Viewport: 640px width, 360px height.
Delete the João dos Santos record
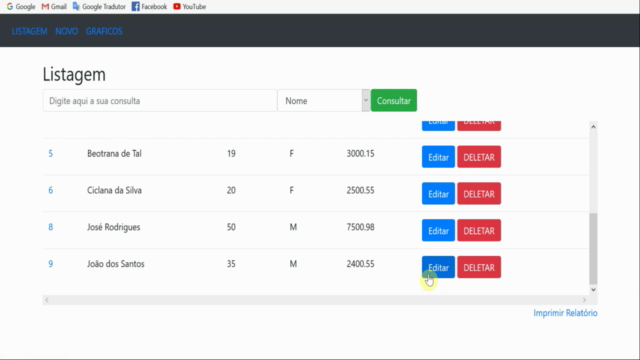pos(479,267)
